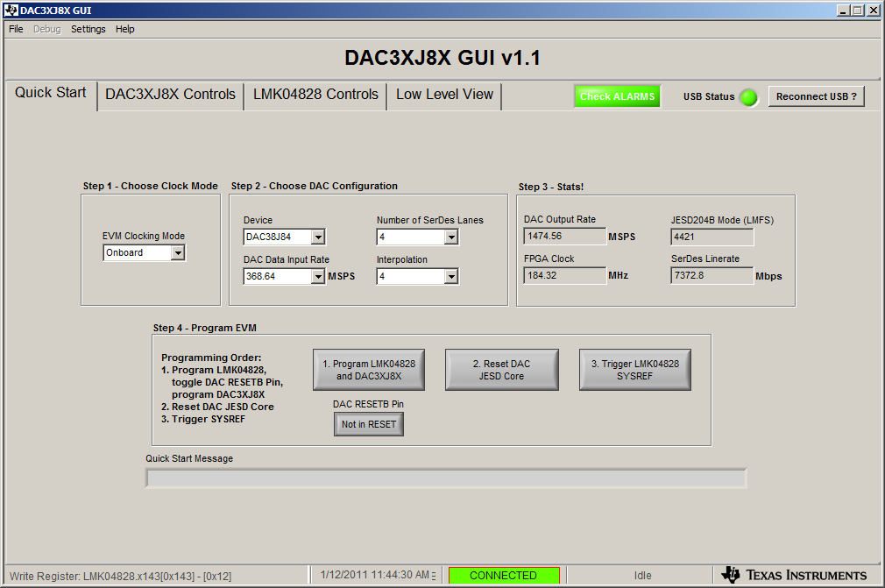Click the Reconnect USB ? button
Viewport: 885px width, 588px height.
click(x=816, y=96)
